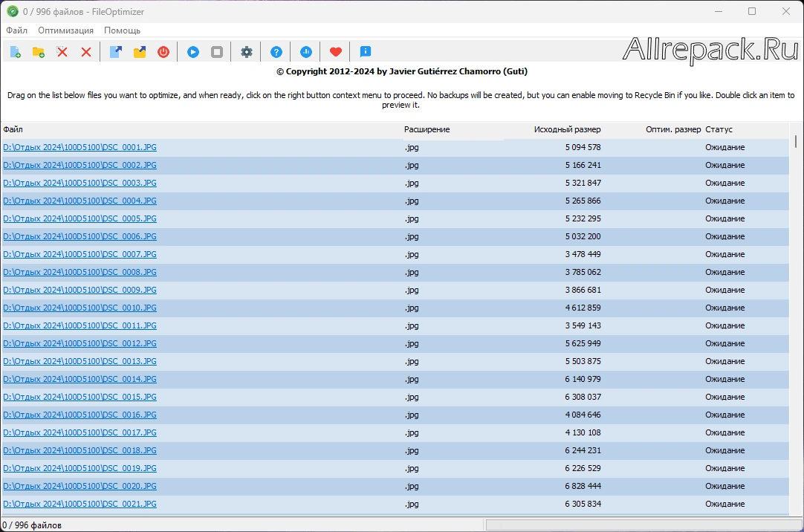Maximize the FileOptimizer window
The image size is (804, 532).
(752, 11)
